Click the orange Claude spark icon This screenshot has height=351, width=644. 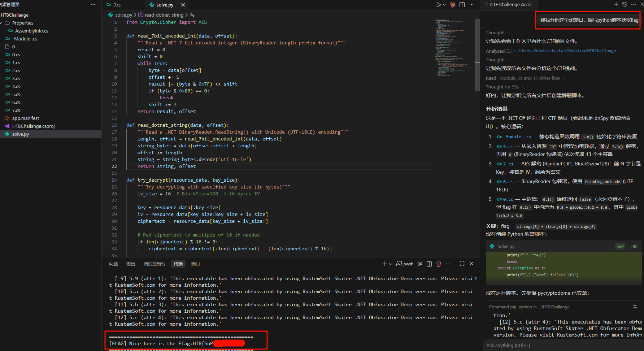click(x=453, y=5)
